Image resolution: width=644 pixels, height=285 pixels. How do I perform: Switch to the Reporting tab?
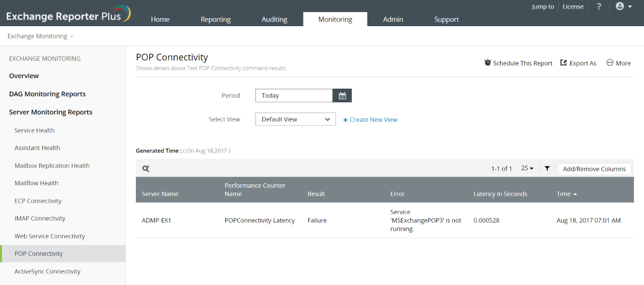point(215,19)
